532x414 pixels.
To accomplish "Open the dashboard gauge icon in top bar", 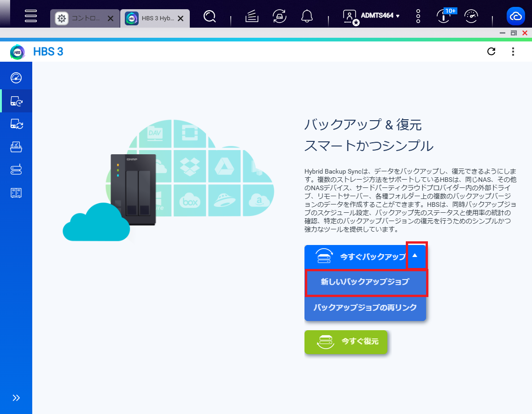I will [x=471, y=16].
